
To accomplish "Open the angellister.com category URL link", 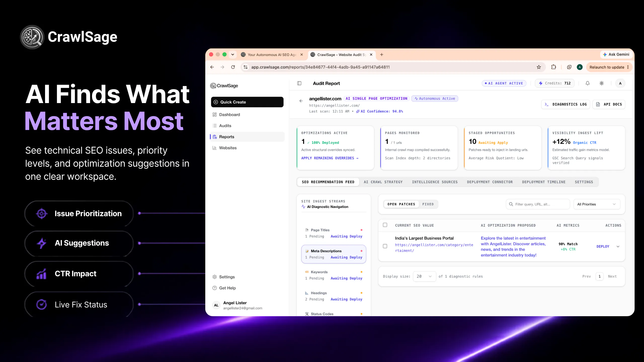I will [434, 248].
